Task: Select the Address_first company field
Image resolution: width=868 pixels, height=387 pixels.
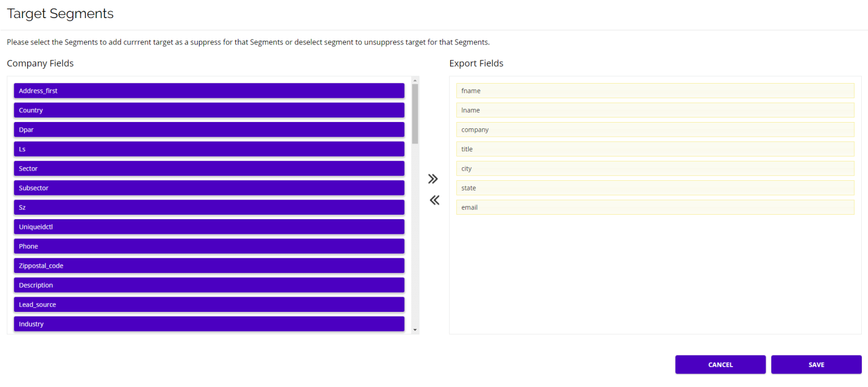Action: 209,91
